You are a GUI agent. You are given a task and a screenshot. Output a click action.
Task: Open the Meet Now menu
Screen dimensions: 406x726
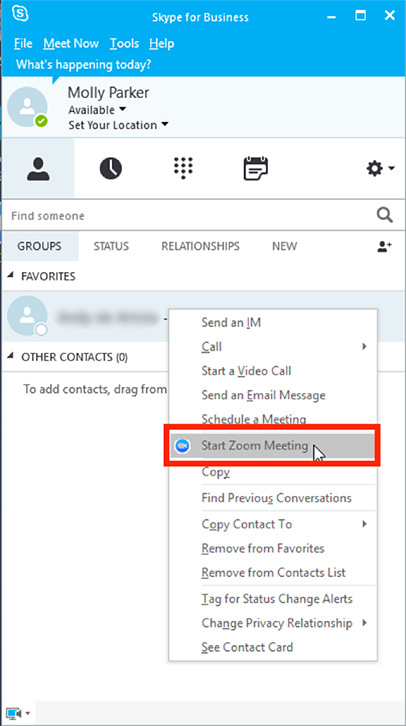[71, 44]
